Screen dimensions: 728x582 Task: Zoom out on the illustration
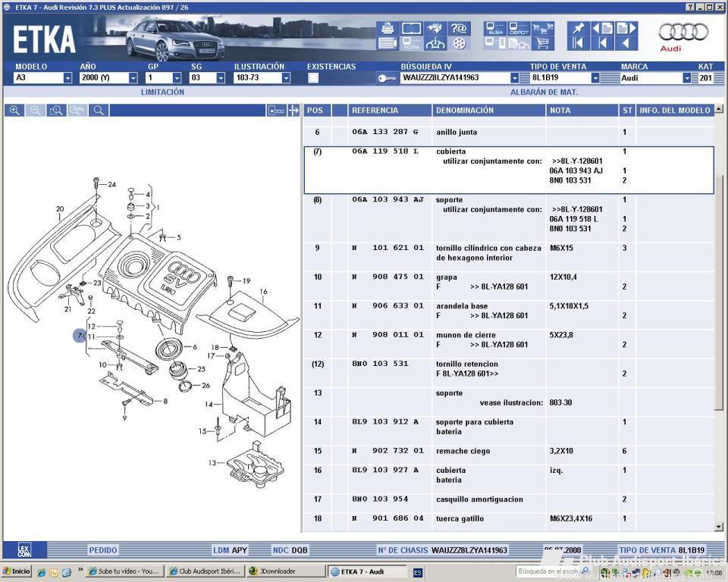click(x=36, y=111)
